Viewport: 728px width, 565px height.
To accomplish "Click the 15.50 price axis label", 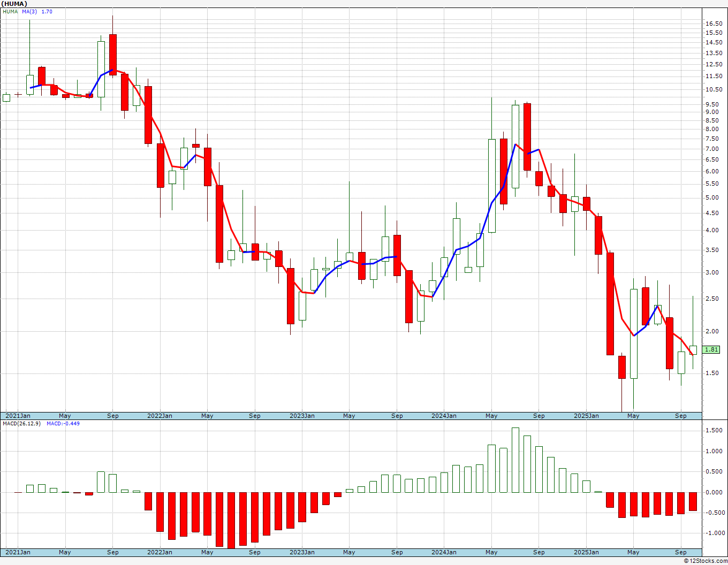I will [x=714, y=33].
